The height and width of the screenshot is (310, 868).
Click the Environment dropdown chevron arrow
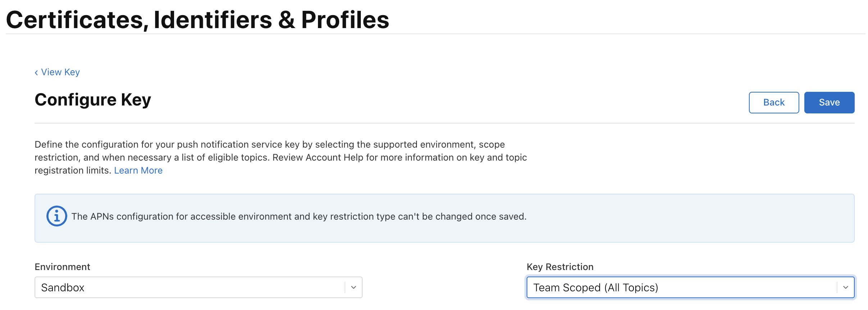[x=353, y=287]
